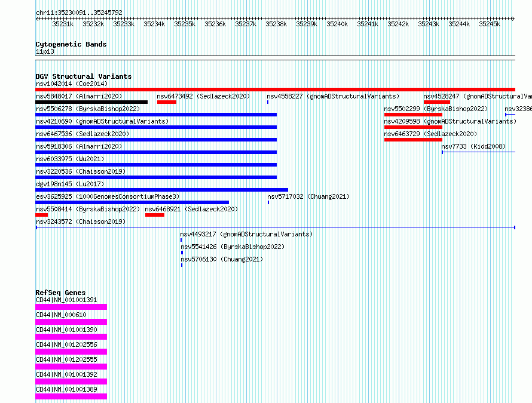
Task: Click red bar of nsv4209598 (gnomADStructuralVariants)
Action: pyautogui.click(x=413, y=127)
